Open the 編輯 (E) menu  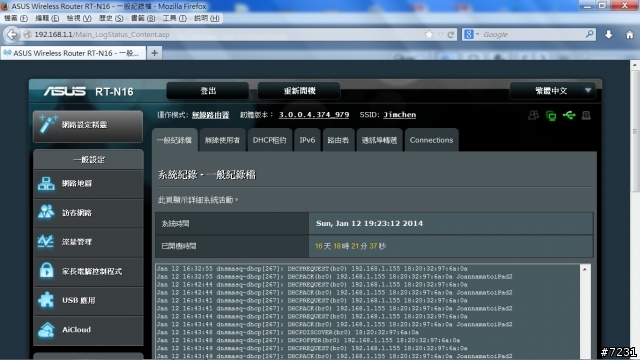[47, 18]
